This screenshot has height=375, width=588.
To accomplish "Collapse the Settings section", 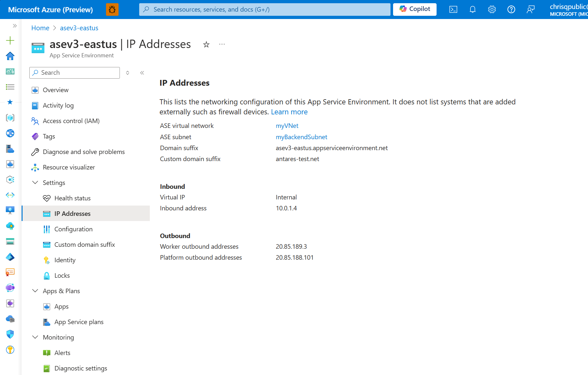I will tap(35, 183).
